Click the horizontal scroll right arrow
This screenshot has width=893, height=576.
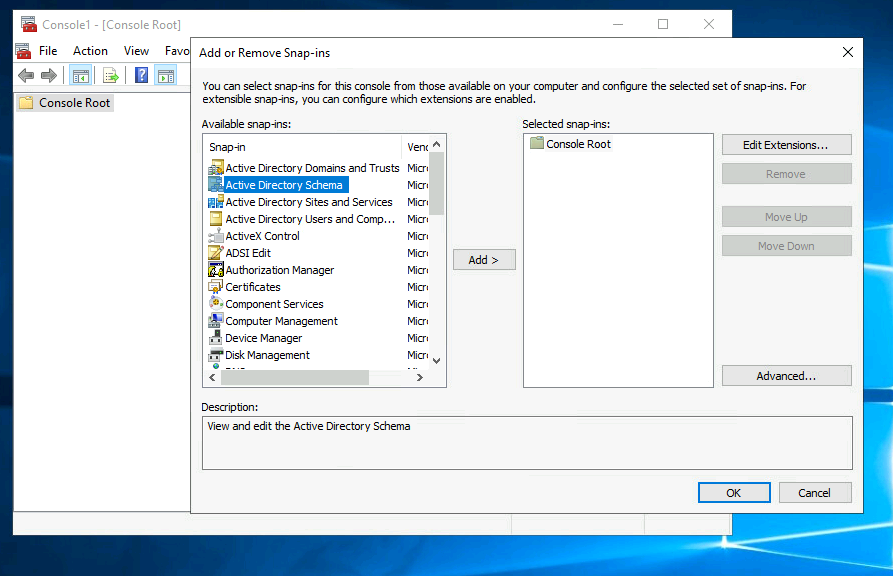pos(420,377)
